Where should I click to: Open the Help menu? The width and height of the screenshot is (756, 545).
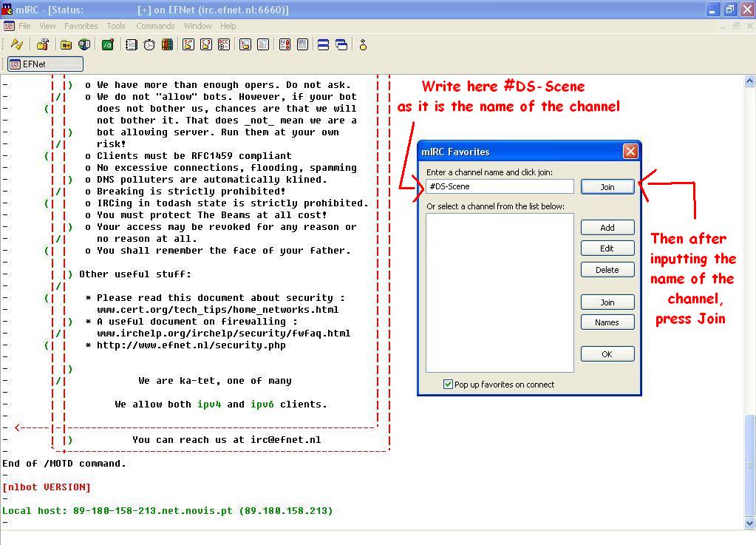tap(228, 26)
